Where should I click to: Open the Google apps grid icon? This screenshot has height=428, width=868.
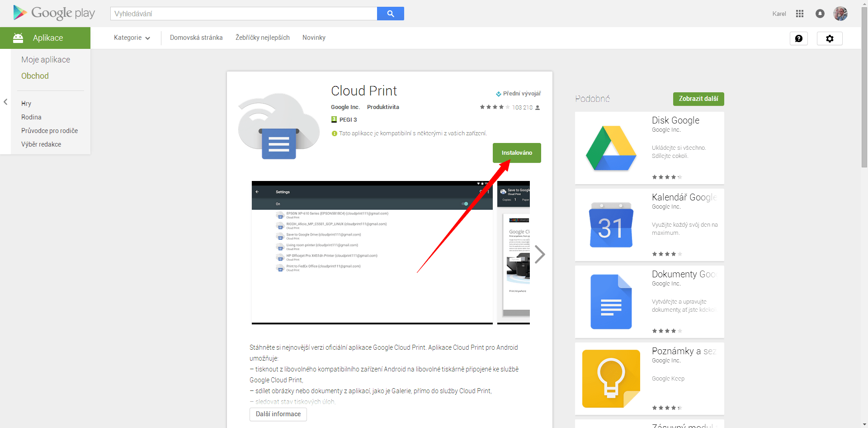(800, 14)
